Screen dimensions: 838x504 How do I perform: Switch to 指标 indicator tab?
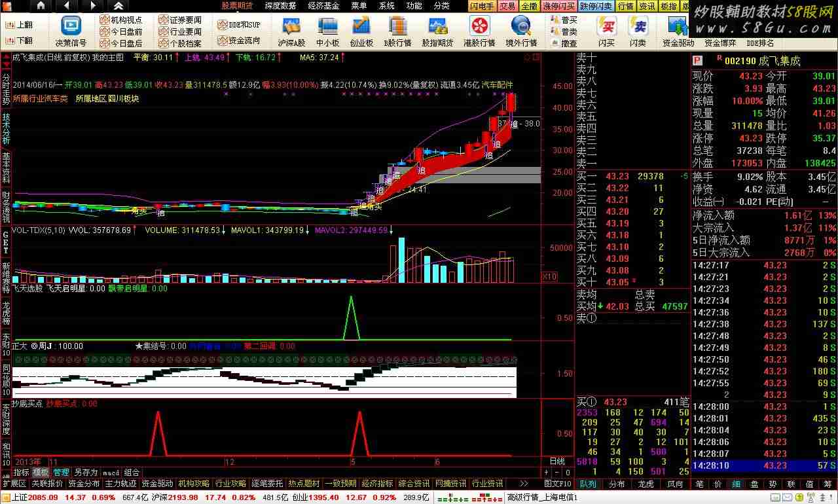21,473
